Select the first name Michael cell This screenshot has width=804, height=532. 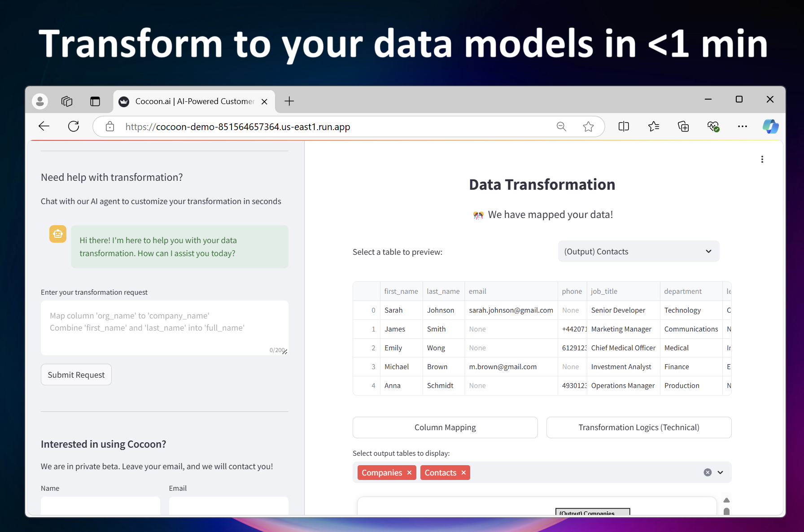[401, 366]
